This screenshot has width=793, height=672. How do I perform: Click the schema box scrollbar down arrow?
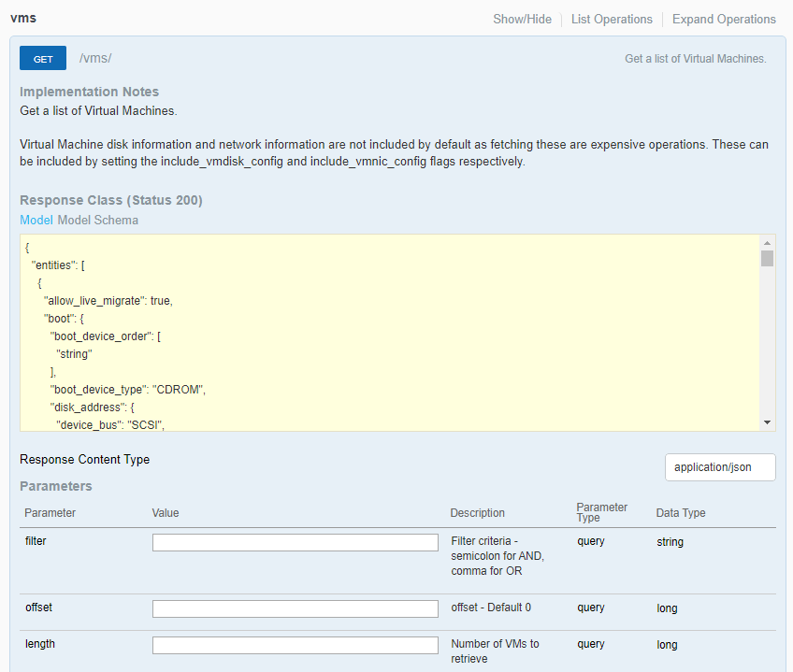[x=768, y=423]
